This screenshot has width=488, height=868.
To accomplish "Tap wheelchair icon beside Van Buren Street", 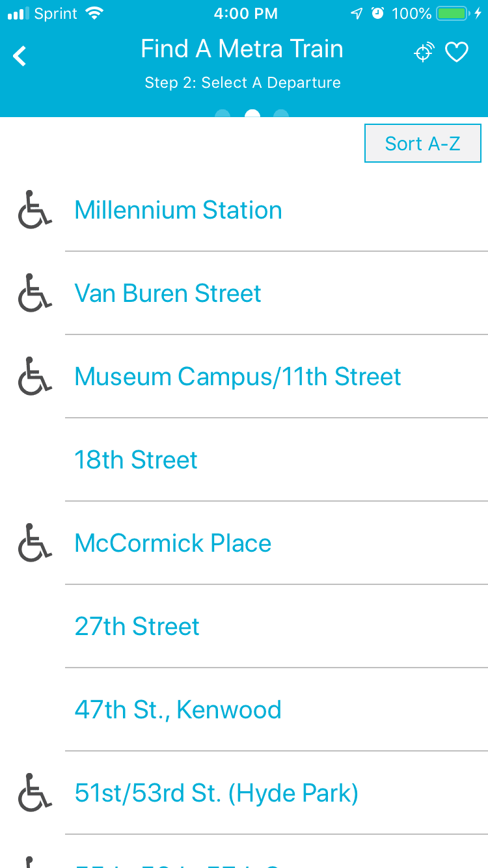I will coord(34,293).
